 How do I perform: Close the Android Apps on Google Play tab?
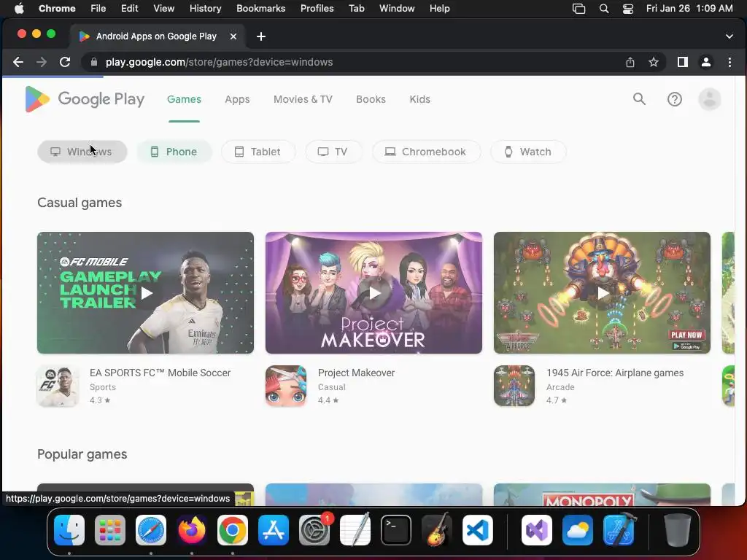(233, 36)
